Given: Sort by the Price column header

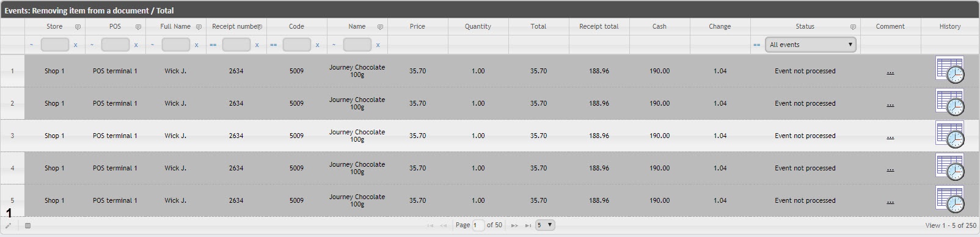Looking at the screenshot, I should click(x=418, y=26).
